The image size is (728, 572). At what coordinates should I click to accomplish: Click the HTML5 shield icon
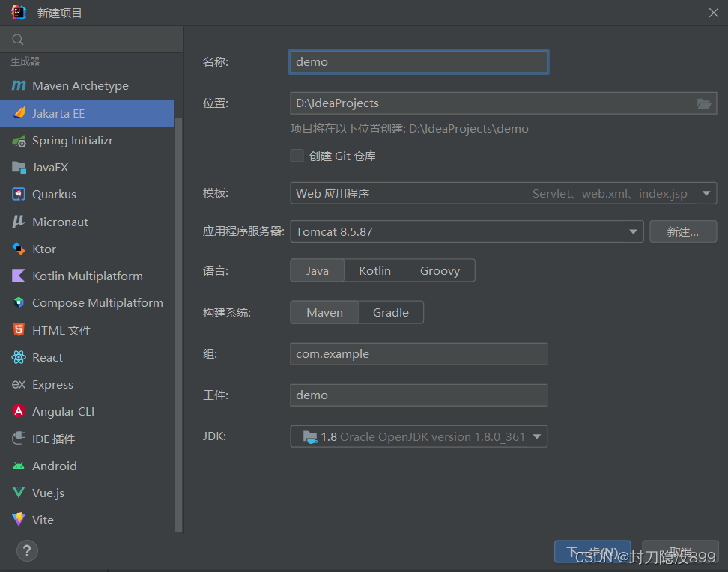click(19, 330)
